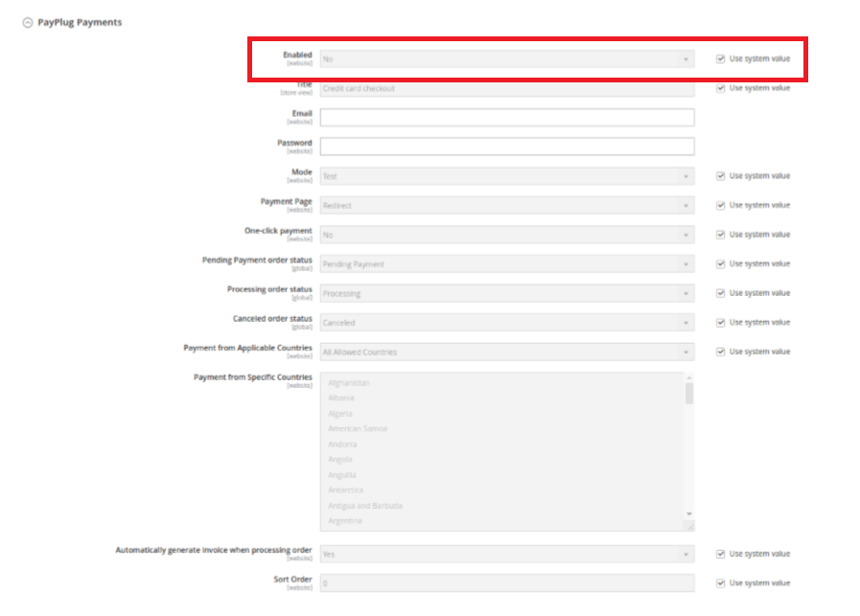Select Algeria in the countries list
The width and height of the screenshot is (860, 616).
340,414
